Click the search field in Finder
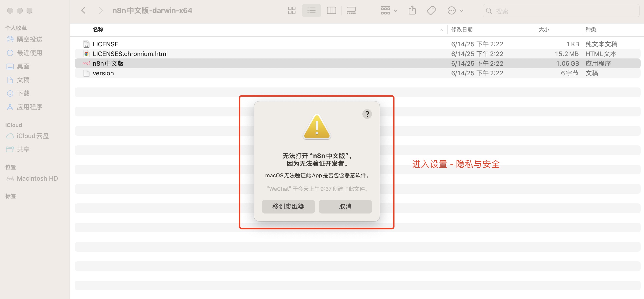Viewport: 644px width, 299px height. tap(561, 11)
